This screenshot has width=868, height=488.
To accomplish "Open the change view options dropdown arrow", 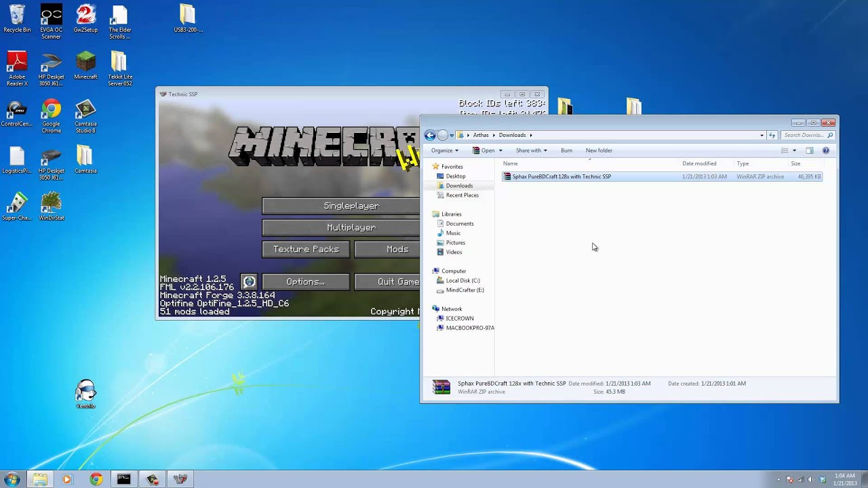I will pyautogui.click(x=794, y=150).
